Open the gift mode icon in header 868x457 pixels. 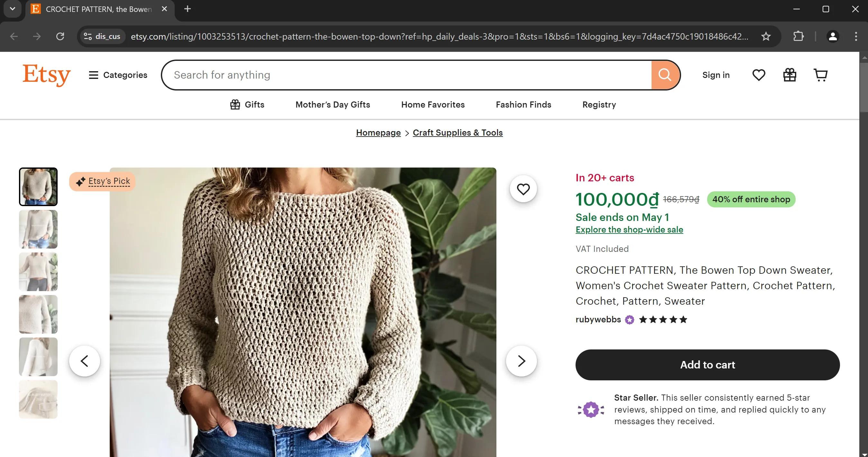790,75
